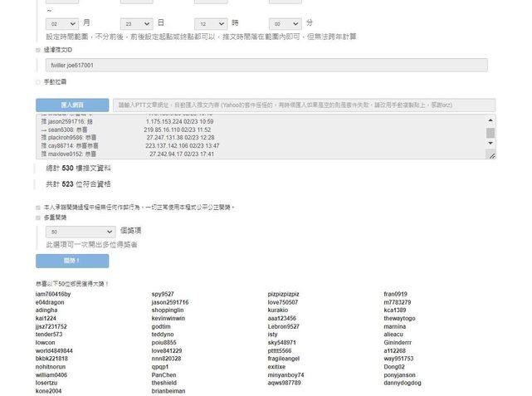Screen dimensions: 532x396
Task: Click the push list scrollbar up arrow
Action: click(491, 120)
